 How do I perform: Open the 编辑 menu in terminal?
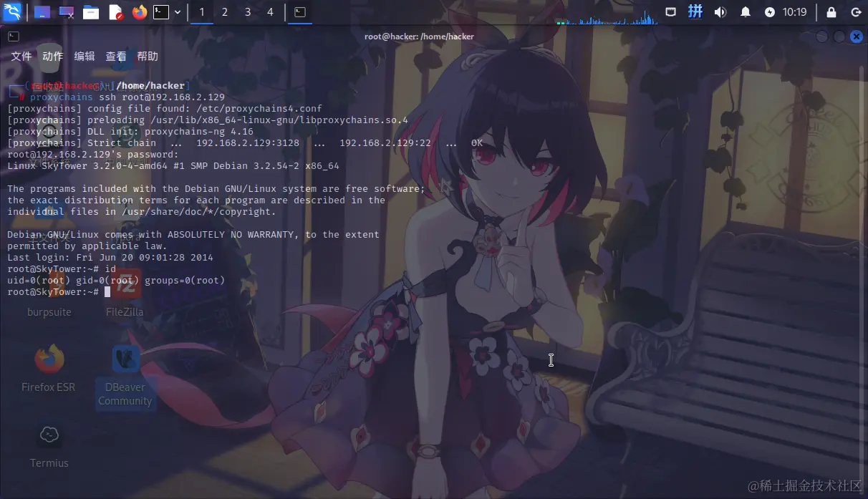pos(85,57)
